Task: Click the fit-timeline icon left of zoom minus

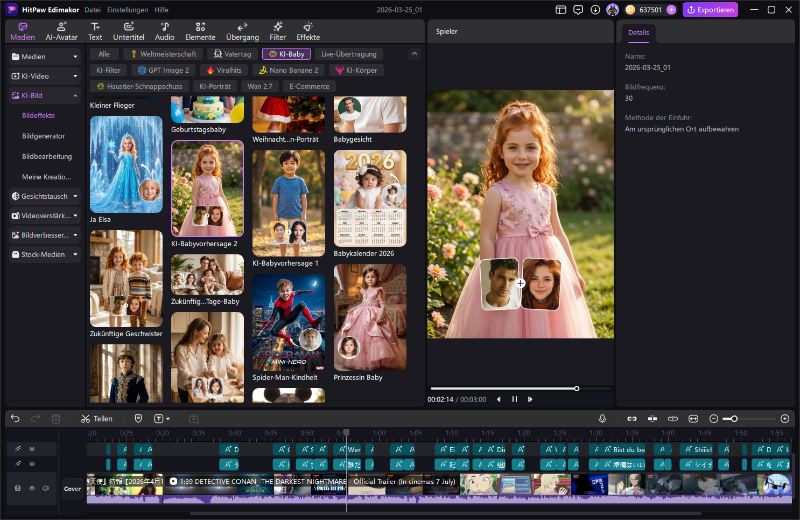Action: pos(693,418)
